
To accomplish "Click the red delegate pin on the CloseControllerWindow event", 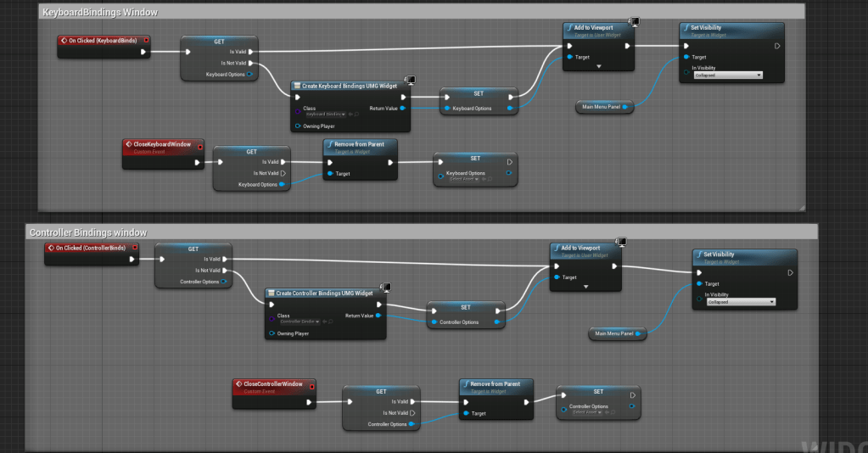I will point(311,387).
